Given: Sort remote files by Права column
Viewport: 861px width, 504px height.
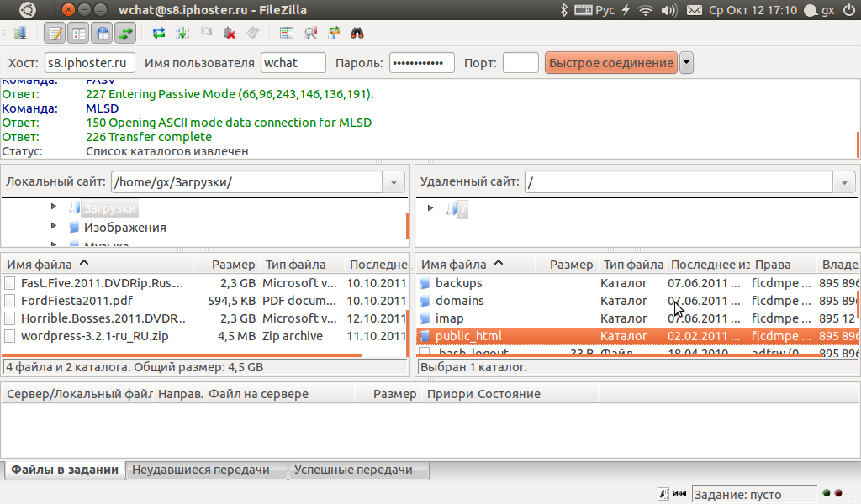Looking at the screenshot, I should (784, 265).
